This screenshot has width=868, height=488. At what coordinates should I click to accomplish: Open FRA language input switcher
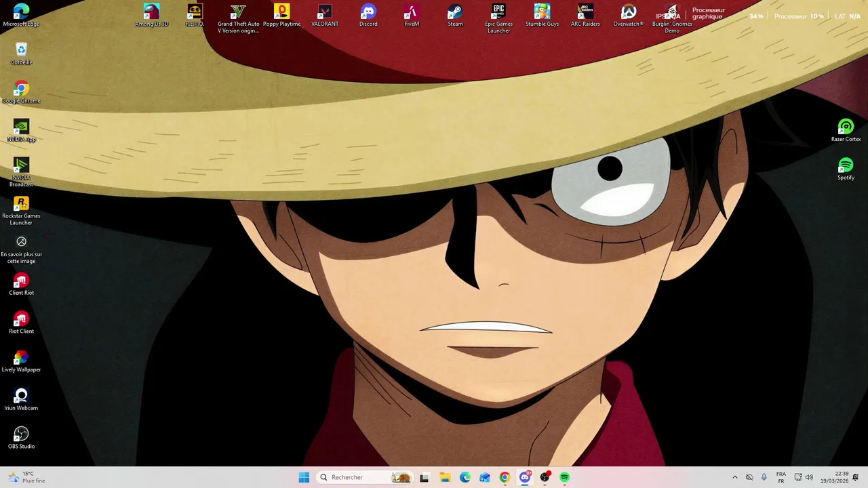click(x=781, y=477)
